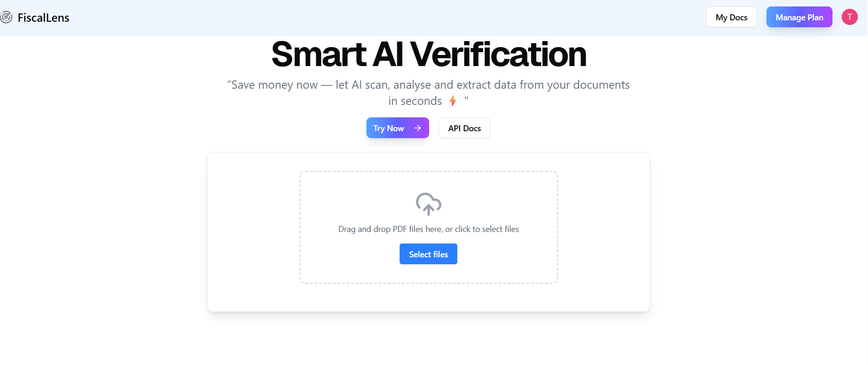Open the FiscalLens brand name link
The width and height of the screenshot is (868, 365).
(43, 18)
